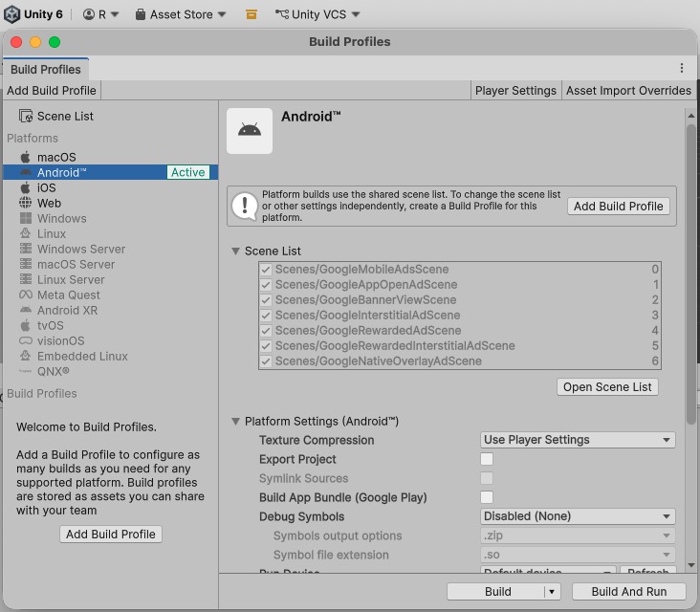Select the macOS Server platform icon
The width and height of the screenshot is (700, 612).
point(26,264)
